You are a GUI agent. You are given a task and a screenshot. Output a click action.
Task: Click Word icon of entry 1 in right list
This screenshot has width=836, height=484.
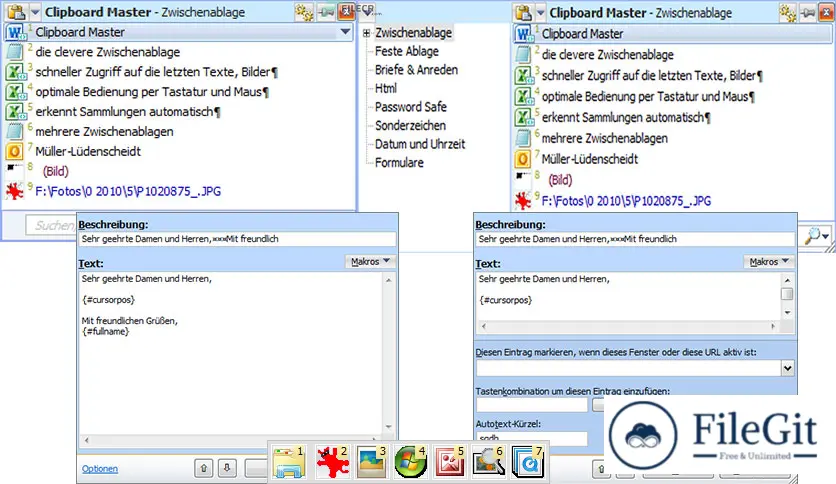tap(524, 34)
